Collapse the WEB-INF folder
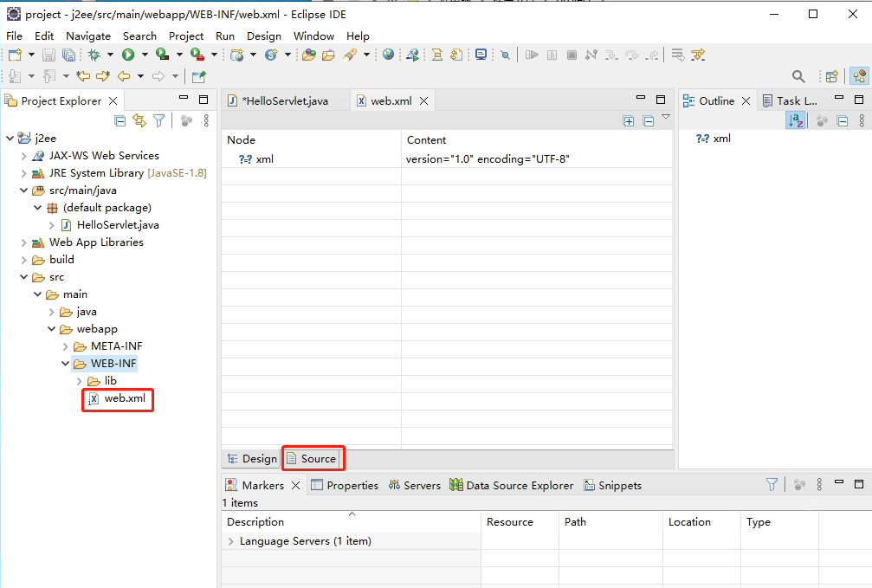 click(65, 364)
